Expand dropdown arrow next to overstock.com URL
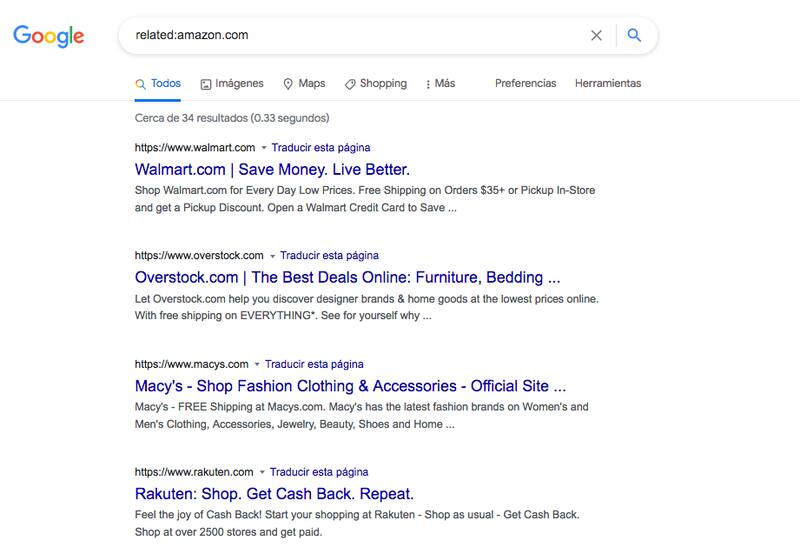 click(272, 256)
